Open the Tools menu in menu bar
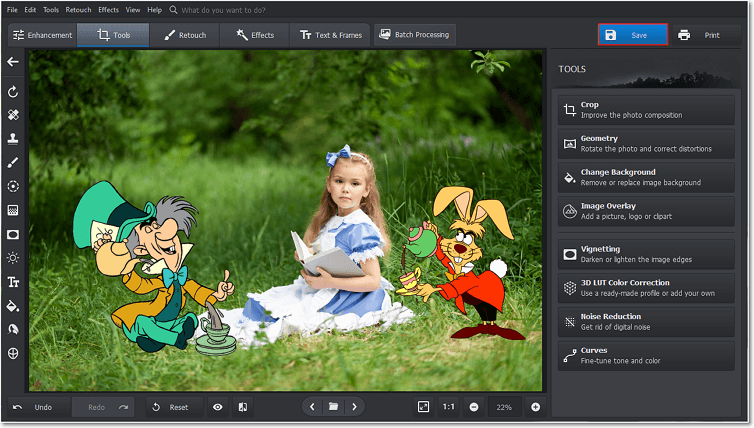This screenshot has width=754, height=428. point(51,10)
